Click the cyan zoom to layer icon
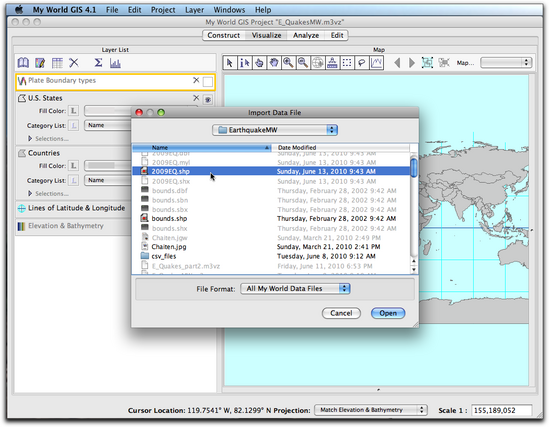 tap(427, 63)
